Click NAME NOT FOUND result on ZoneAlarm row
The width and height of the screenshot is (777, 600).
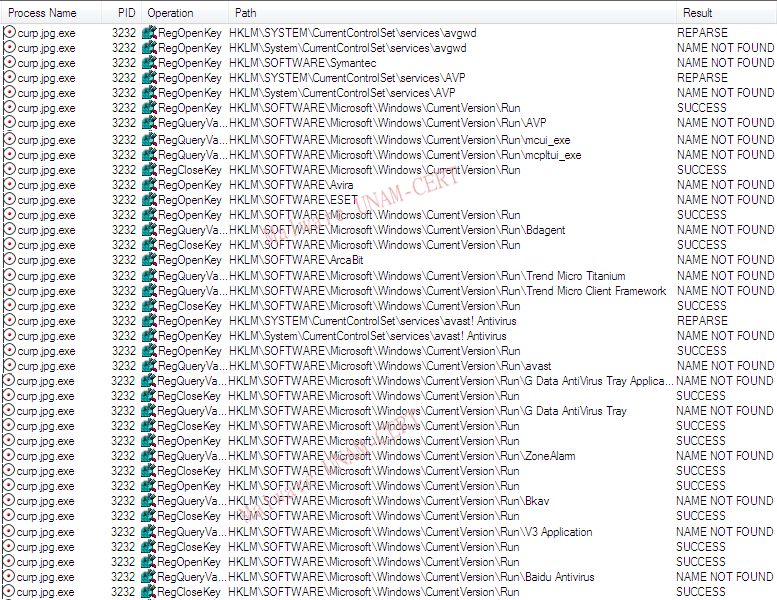[724, 456]
